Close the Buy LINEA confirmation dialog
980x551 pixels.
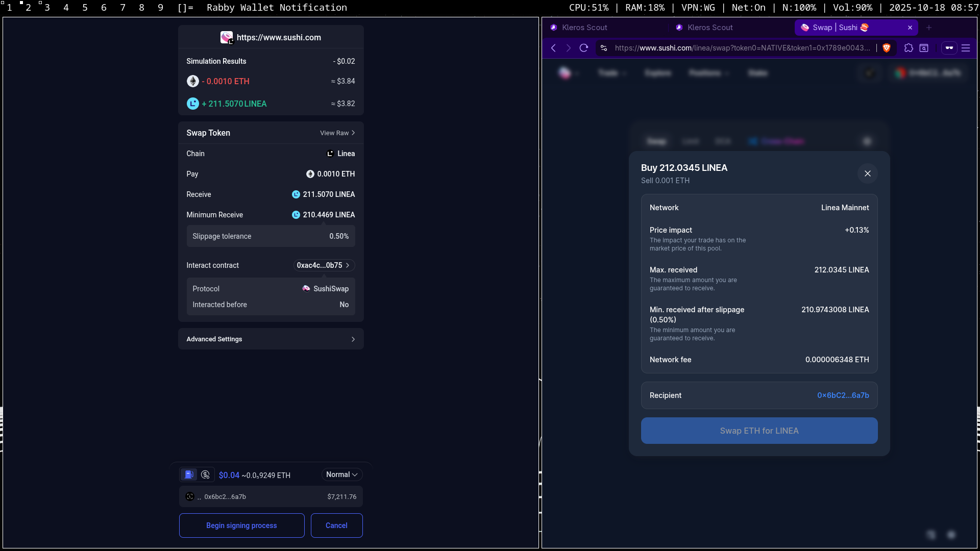867,173
